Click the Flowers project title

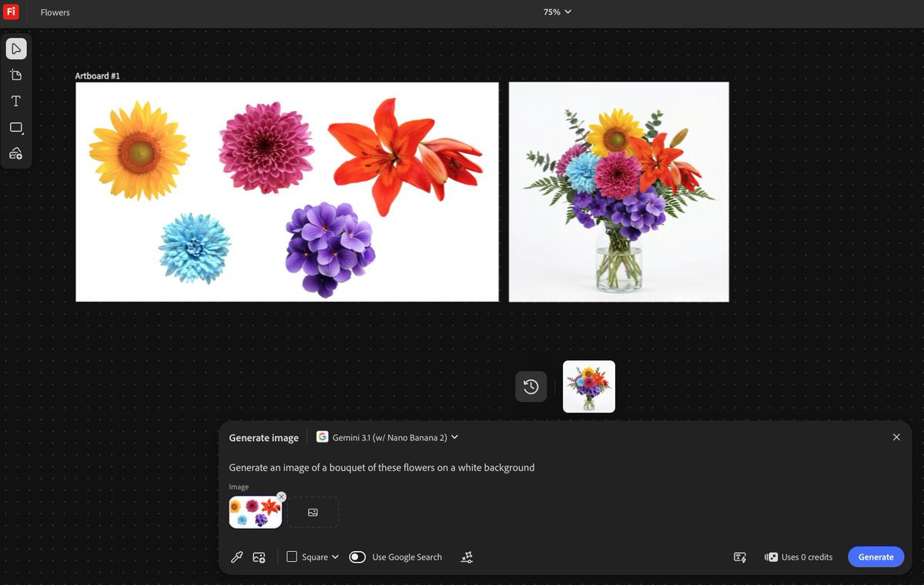click(54, 12)
